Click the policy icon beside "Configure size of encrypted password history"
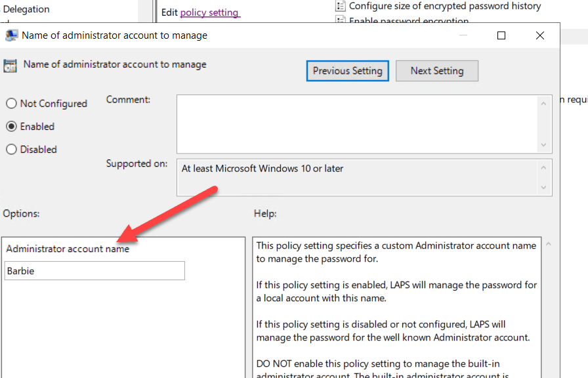Screen dimensions: 588x378 [x=340, y=7]
